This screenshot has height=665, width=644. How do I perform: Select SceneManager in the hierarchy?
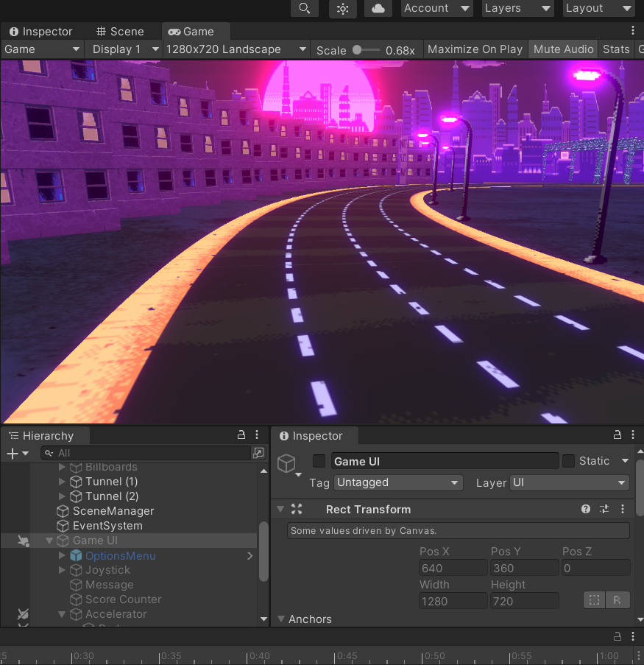click(x=113, y=511)
